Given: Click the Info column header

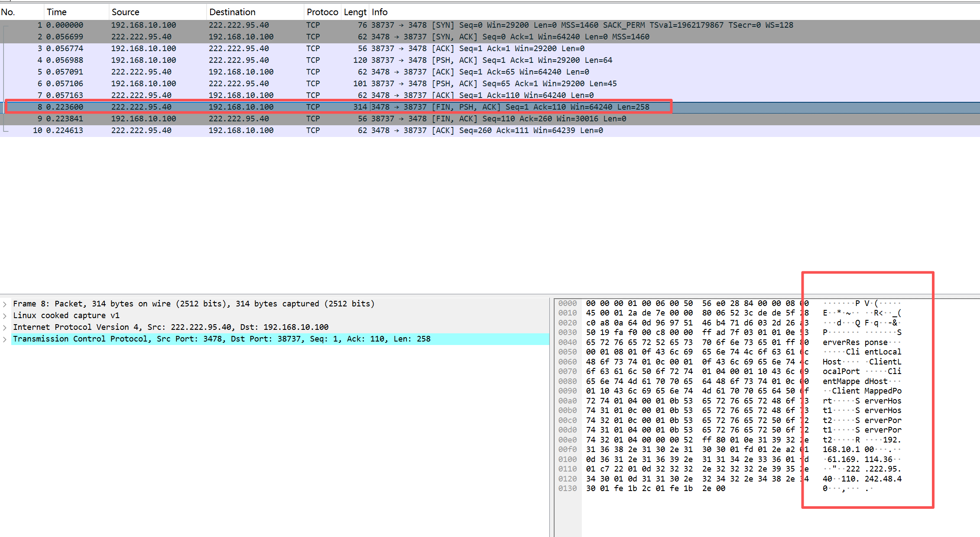Looking at the screenshot, I should [x=380, y=12].
